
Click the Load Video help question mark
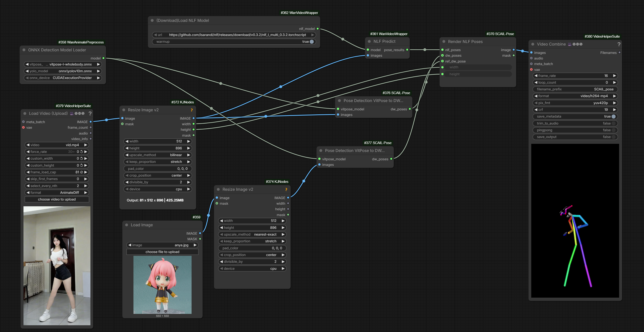point(90,113)
